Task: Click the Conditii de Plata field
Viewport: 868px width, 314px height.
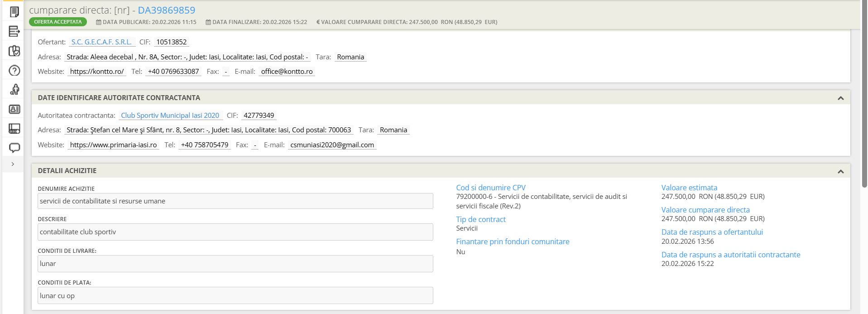Action: (x=235, y=295)
